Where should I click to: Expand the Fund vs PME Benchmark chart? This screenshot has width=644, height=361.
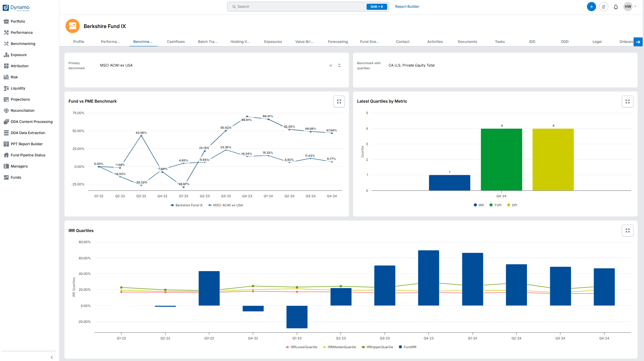[339, 101]
